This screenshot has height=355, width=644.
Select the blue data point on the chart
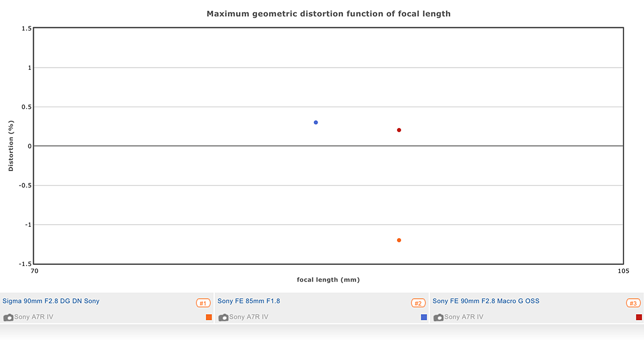316,122
